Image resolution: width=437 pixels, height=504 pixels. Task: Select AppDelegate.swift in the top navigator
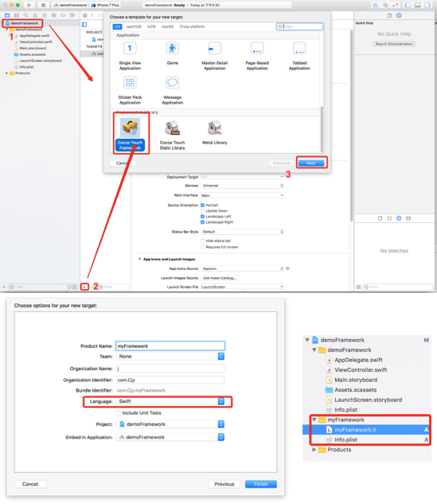[34, 36]
